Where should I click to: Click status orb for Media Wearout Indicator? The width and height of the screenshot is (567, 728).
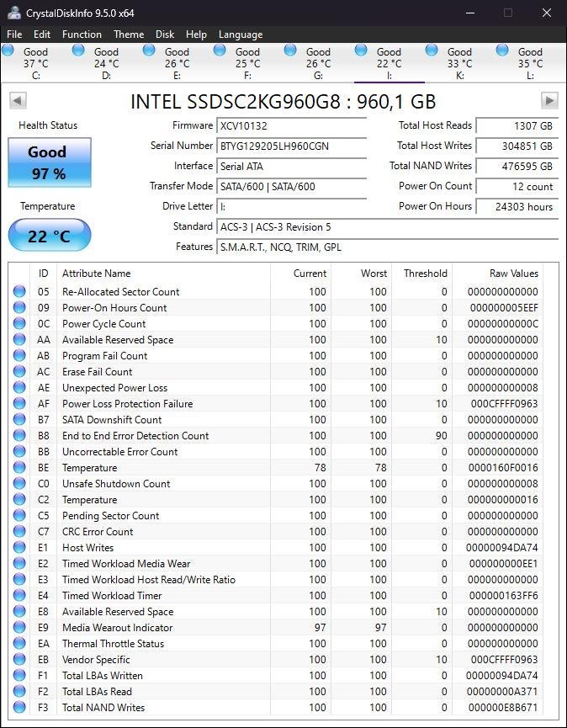tap(19, 628)
